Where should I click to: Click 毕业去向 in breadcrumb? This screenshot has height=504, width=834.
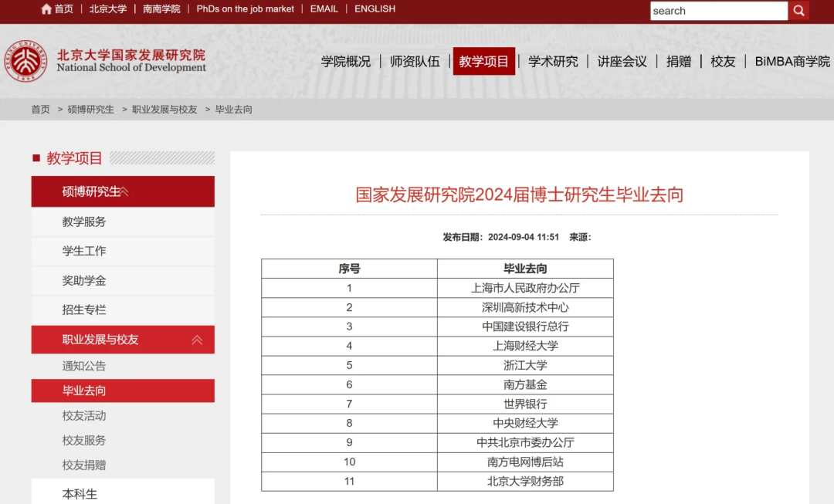click(233, 110)
